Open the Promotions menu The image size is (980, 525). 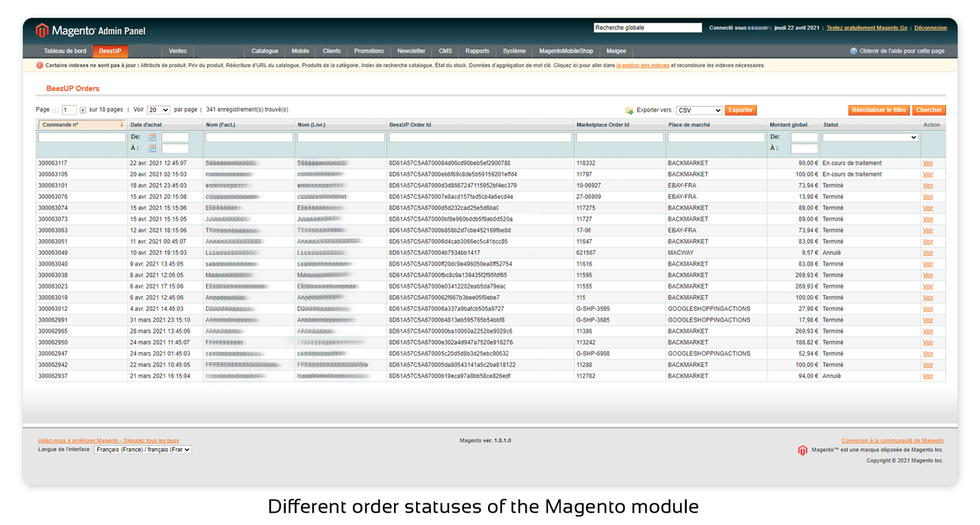[x=369, y=51]
